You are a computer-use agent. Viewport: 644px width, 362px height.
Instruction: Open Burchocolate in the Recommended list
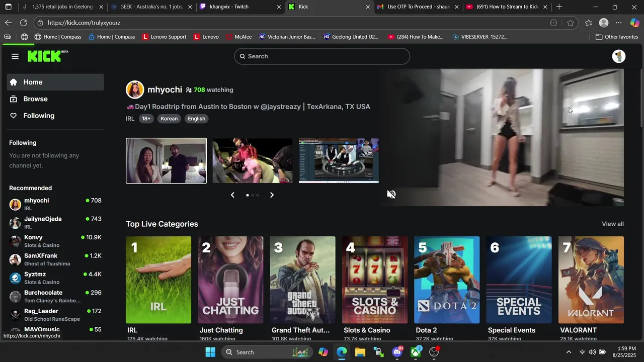[x=55, y=296]
